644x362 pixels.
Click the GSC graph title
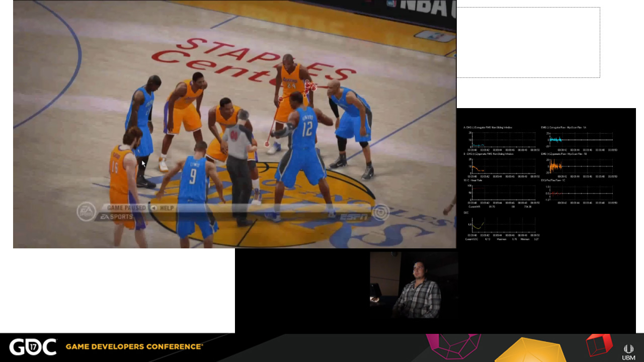(x=466, y=213)
